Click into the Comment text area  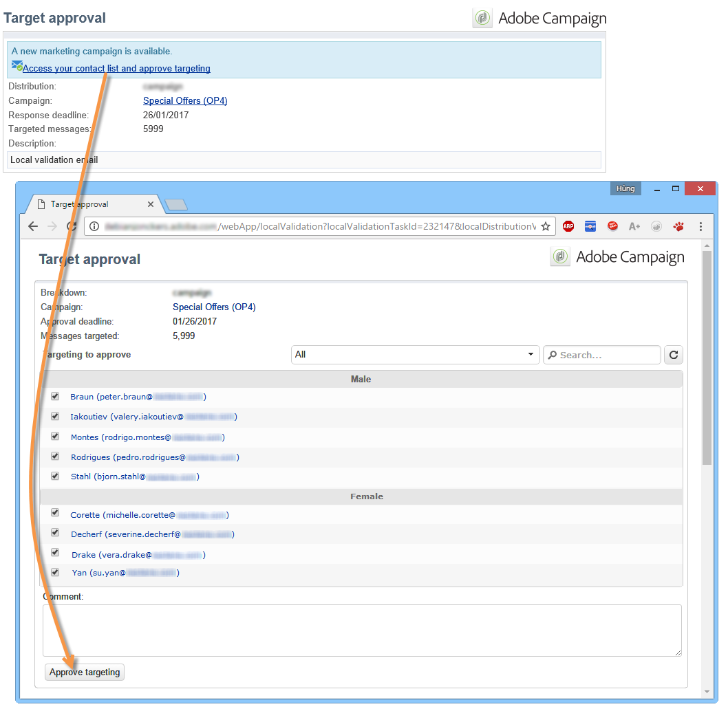[362, 631]
